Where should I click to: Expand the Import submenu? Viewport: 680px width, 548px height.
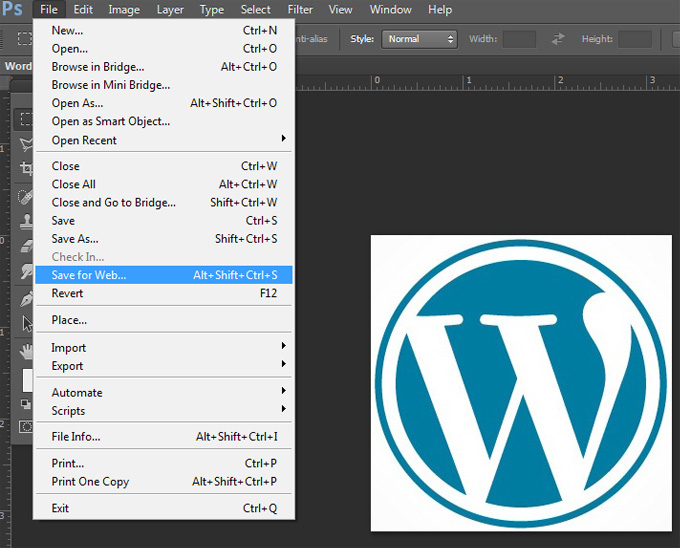pos(164,348)
